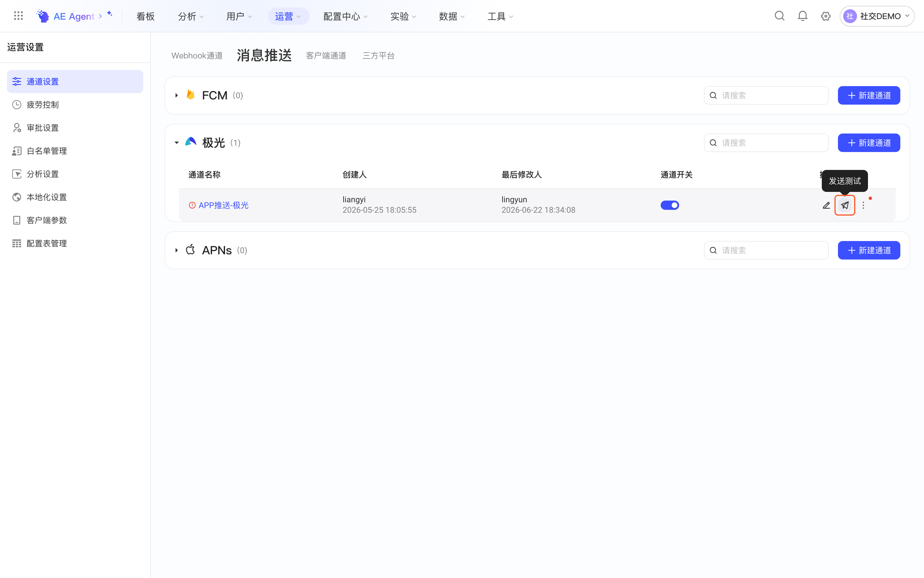Focus the 极光 section search field

click(766, 142)
